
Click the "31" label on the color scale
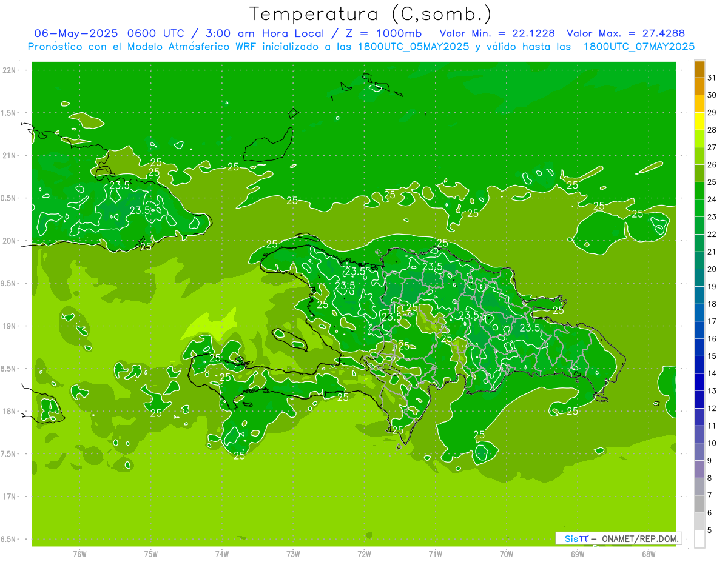[x=712, y=78]
